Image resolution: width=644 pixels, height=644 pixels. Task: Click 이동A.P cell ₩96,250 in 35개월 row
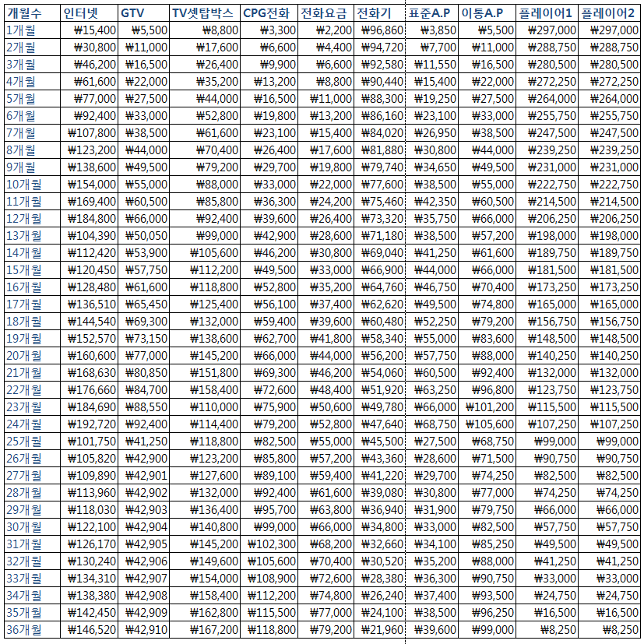click(487, 612)
